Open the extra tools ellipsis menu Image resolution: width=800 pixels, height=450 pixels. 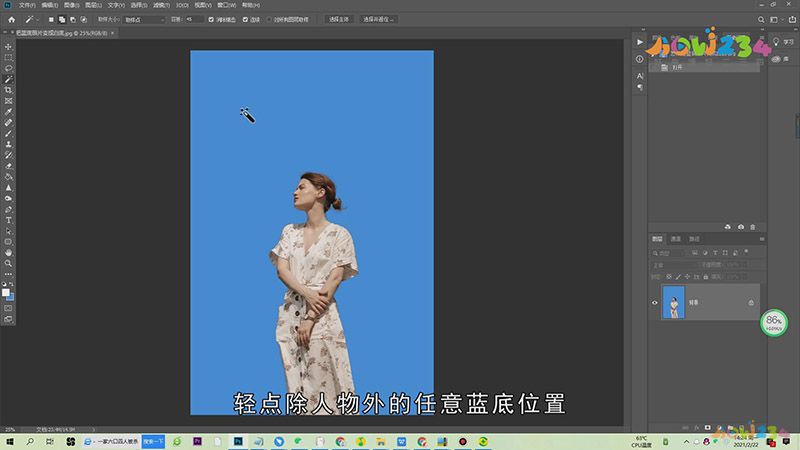(8, 274)
